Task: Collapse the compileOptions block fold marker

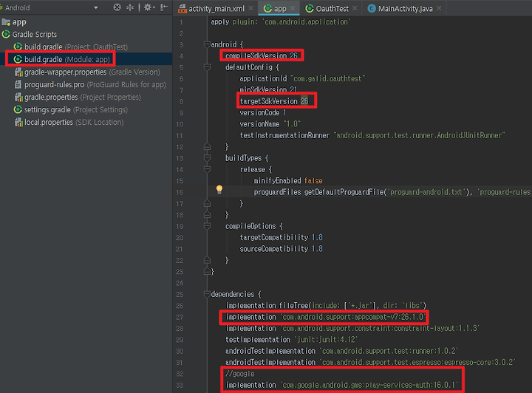Action: tap(207, 226)
